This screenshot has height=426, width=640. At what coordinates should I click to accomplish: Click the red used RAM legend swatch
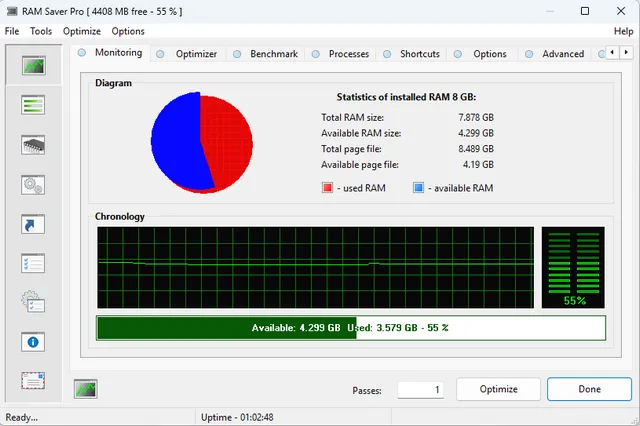coord(327,188)
